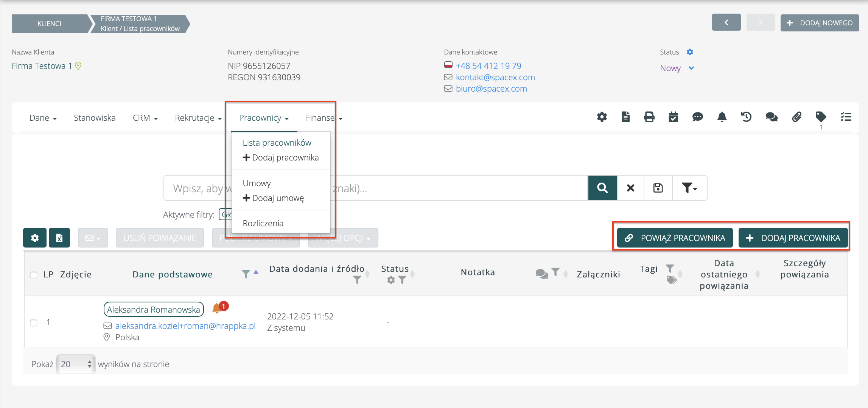Open the results per page selector
This screenshot has height=408, width=868.
click(x=75, y=364)
